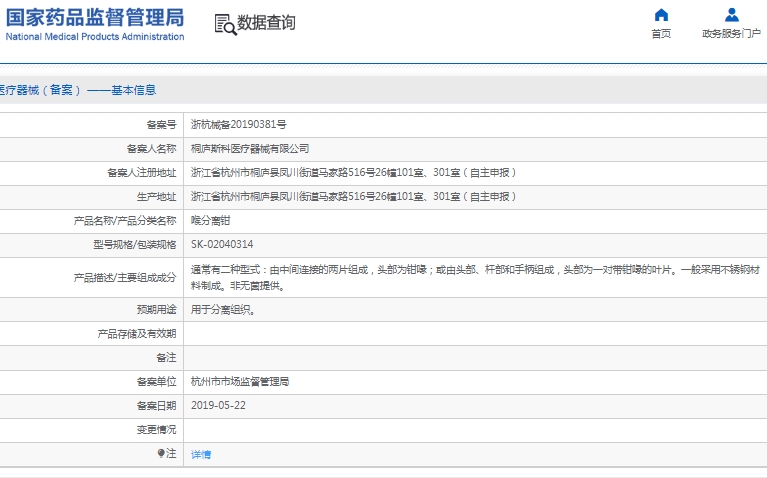The width and height of the screenshot is (767, 478).
Task: Click the 生产地址 row label
Action: (x=157, y=197)
